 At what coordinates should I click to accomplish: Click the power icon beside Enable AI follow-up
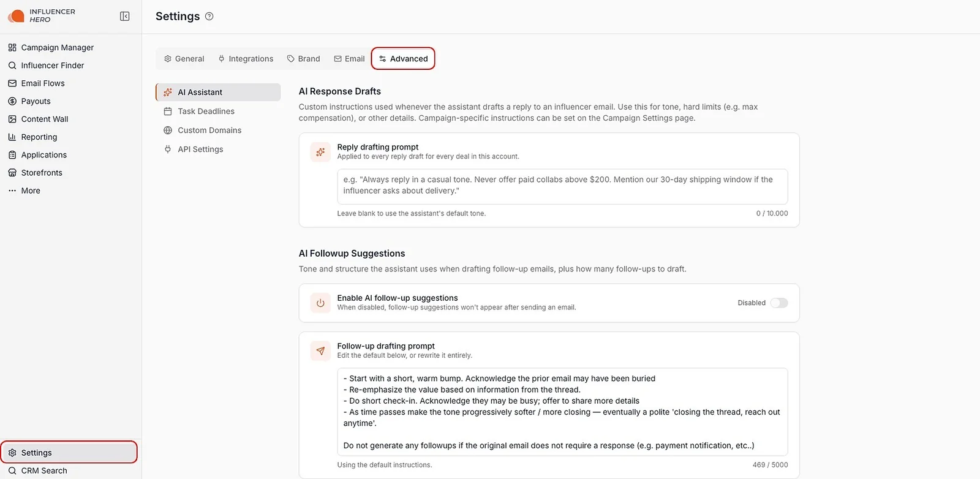[x=320, y=303]
